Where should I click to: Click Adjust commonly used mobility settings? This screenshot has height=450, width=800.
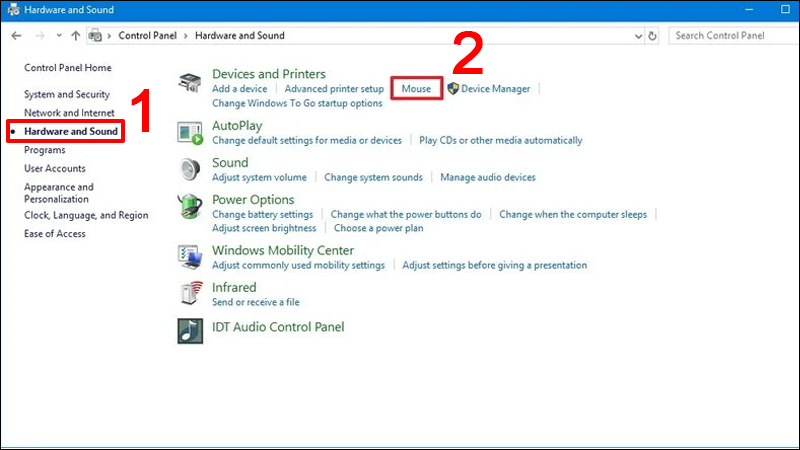pyautogui.click(x=298, y=265)
